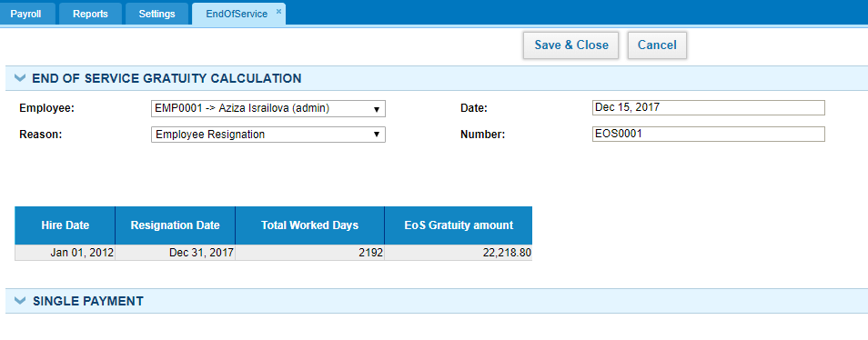The width and height of the screenshot is (868, 340).
Task: Click the Cancel button
Action: [x=657, y=45]
